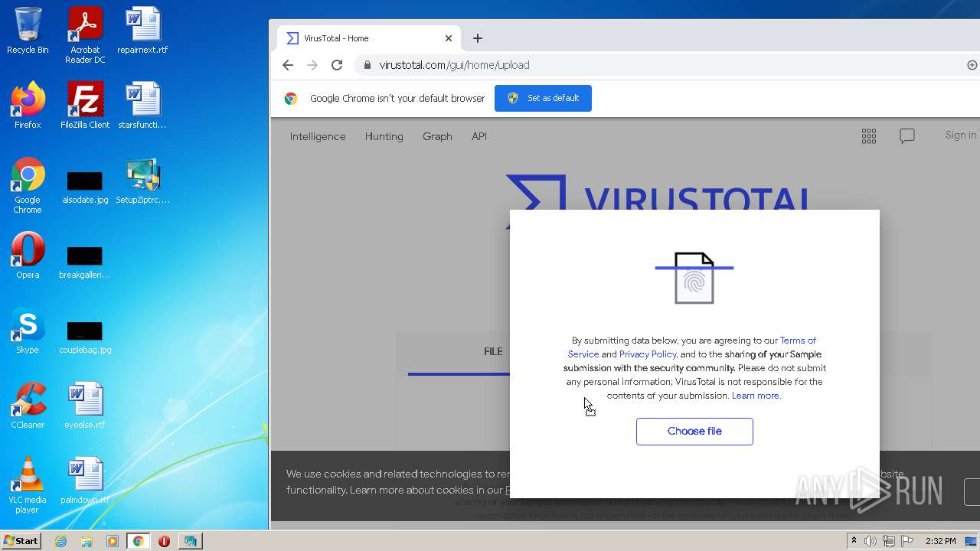The height and width of the screenshot is (551, 980).
Task: Open Windows Explorer folder taskbar icon
Action: tap(87, 541)
